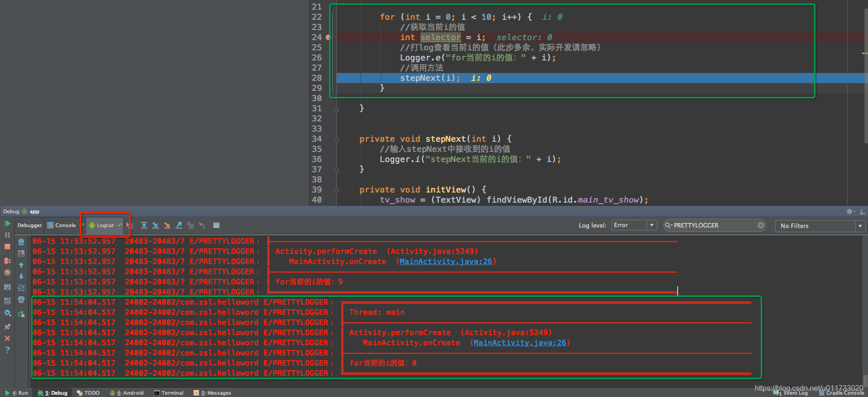Switch to the Debugger tab
868x397 pixels.
30,225
